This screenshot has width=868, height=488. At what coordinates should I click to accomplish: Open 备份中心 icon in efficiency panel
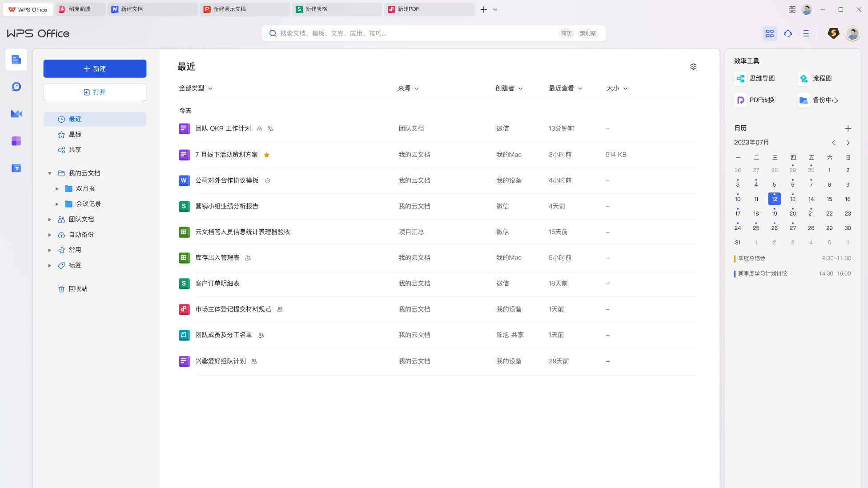(804, 100)
